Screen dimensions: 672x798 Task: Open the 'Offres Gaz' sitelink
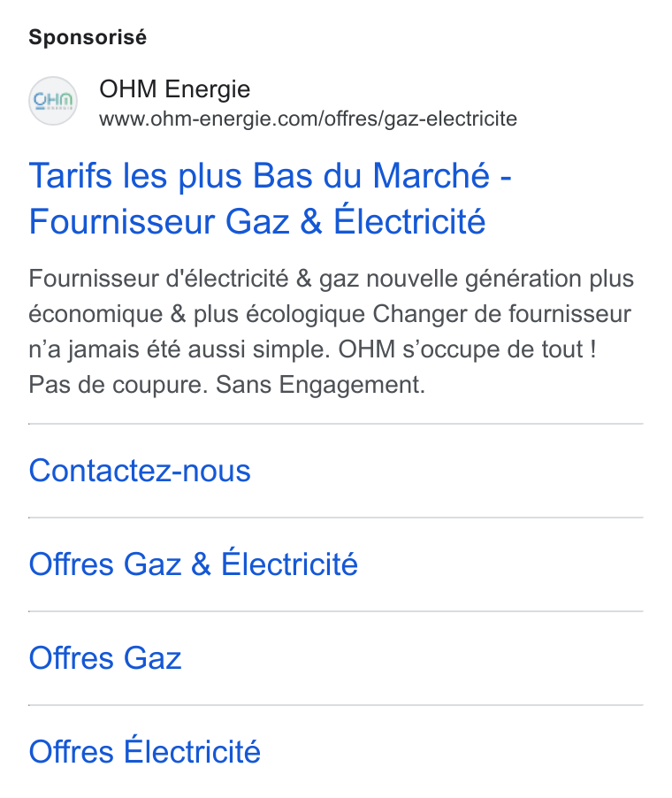105,657
